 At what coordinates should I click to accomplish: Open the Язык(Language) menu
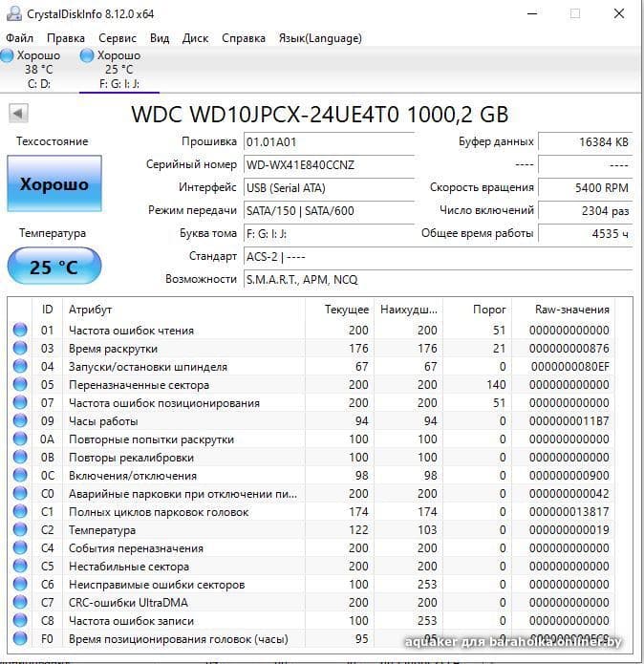point(320,38)
